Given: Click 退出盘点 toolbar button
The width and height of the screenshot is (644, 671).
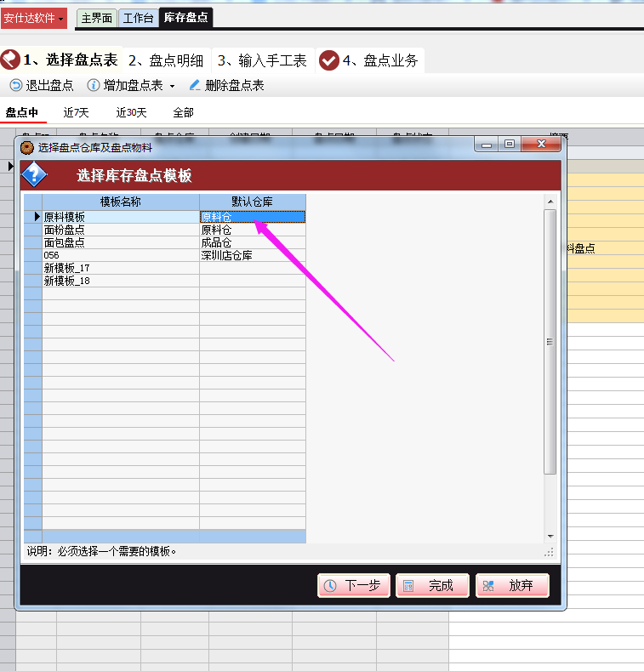Looking at the screenshot, I should [42, 86].
